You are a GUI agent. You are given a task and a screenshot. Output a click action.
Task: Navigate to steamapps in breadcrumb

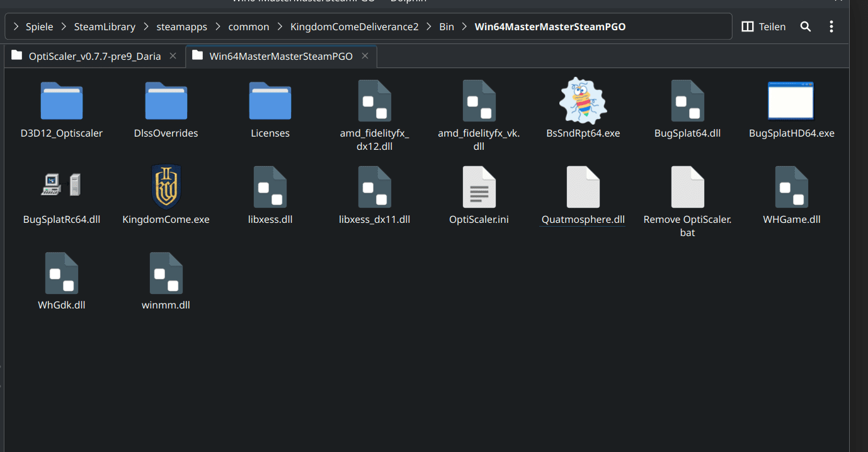tap(182, 26)
